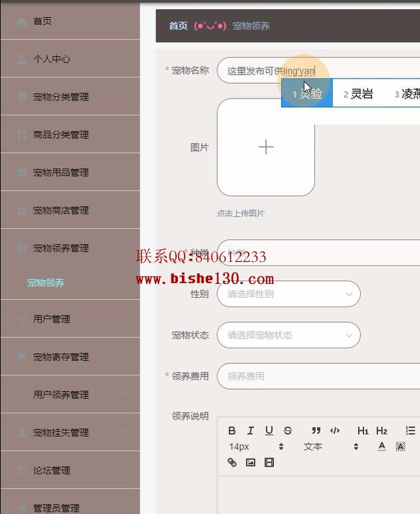Image resolution: width=420 pixels, height=514 pixels.
Task: Insert a video with the film icon
Action: coord(269,463)
